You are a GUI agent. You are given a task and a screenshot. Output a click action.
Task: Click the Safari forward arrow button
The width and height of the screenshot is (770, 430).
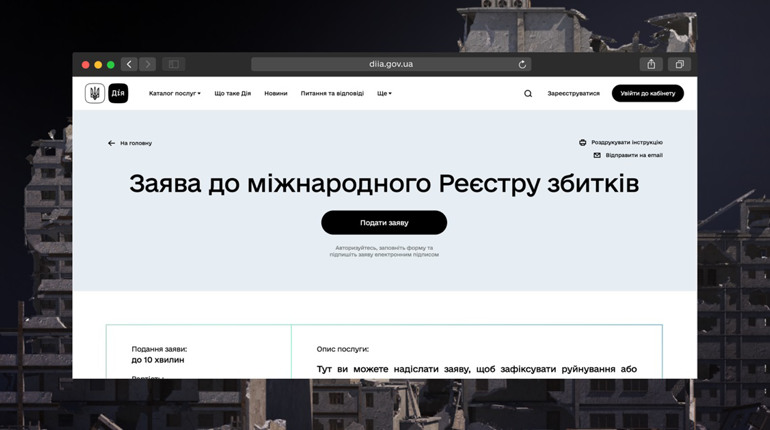[147, 64]
